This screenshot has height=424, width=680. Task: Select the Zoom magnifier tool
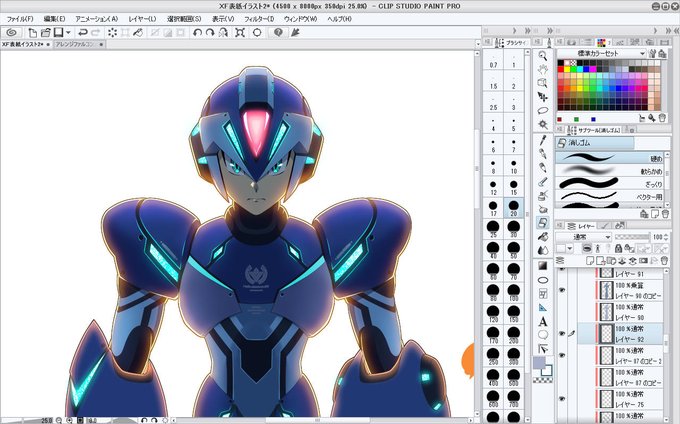click(543, 55)
